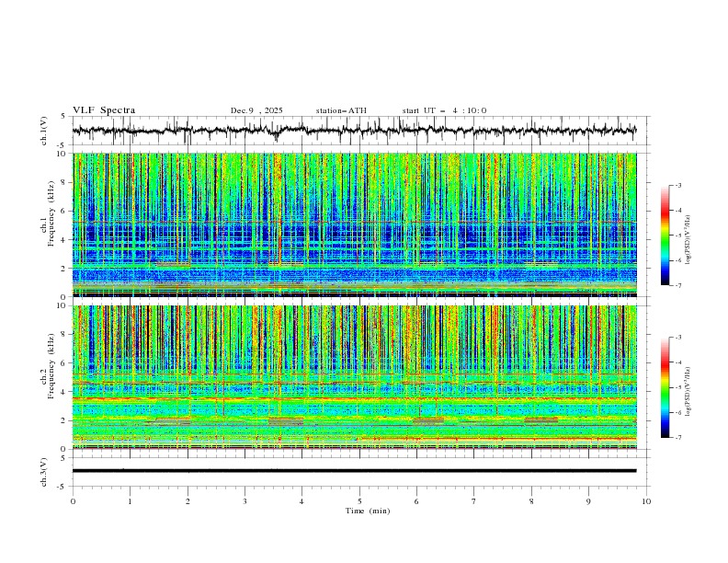The width and height of the screenshot is (728, 563).
Task: Click the ch.3(V) axis label
Action: 45,471
